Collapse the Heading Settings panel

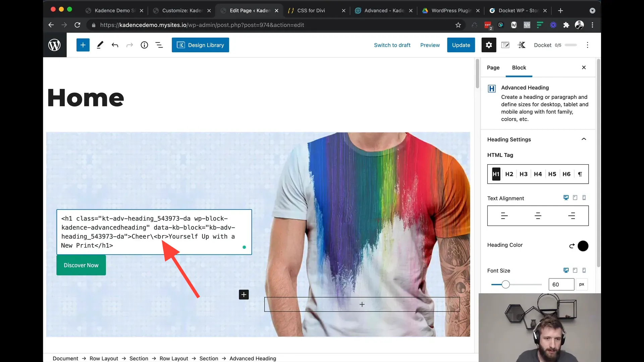[584, 139]
